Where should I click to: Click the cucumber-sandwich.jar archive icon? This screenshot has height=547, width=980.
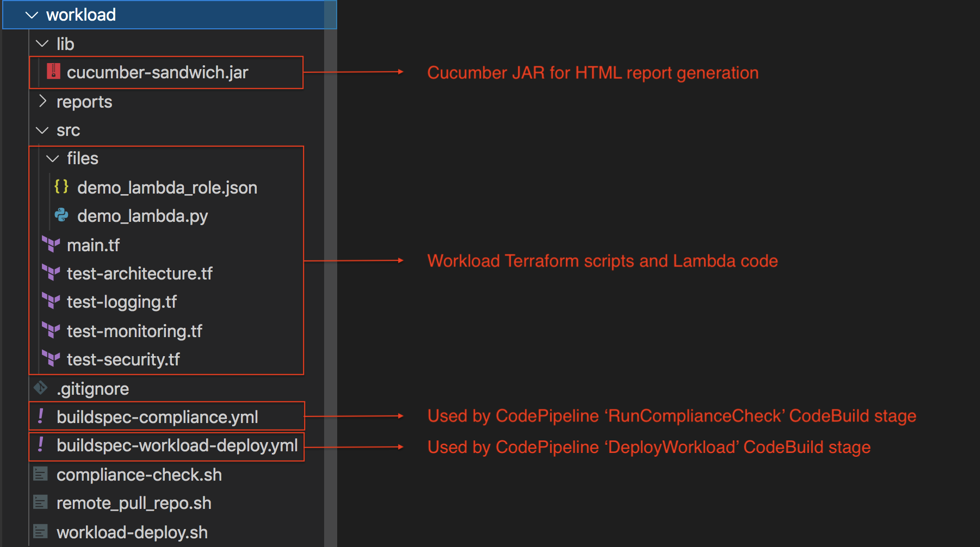tap(54, 72)
